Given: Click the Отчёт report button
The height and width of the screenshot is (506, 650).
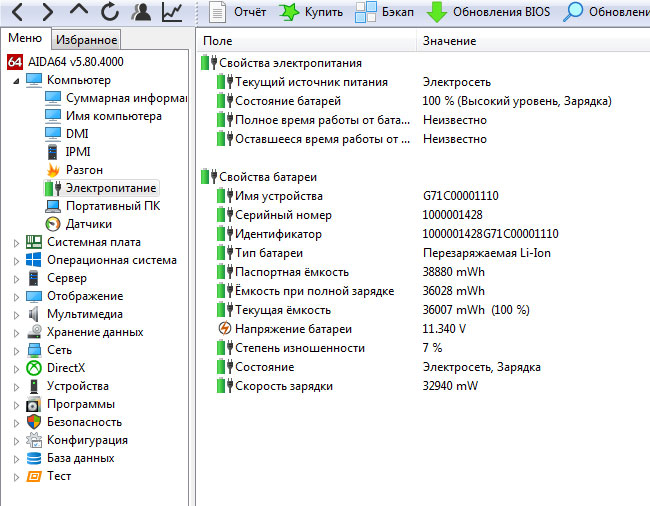Looking at the screenshot, I should [238, 12].
